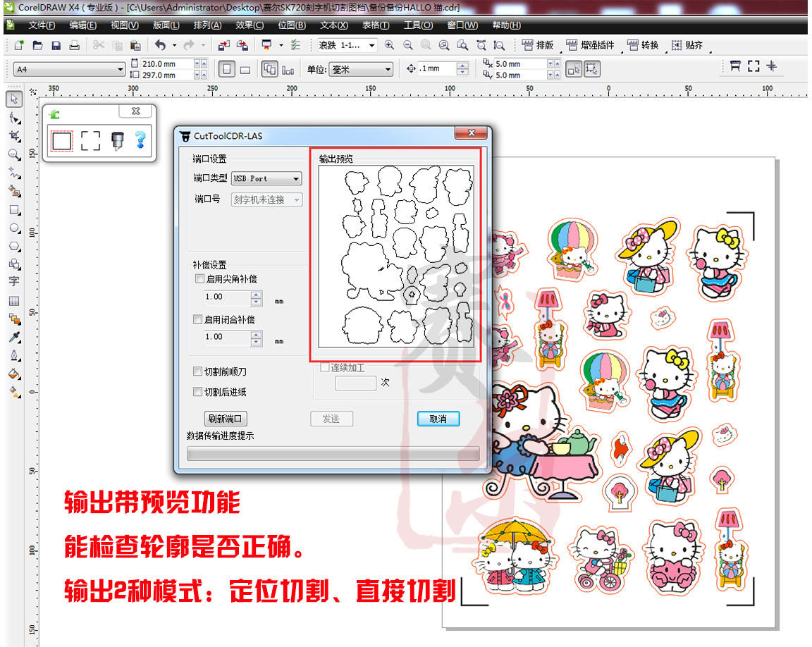
Task: Open the 帮助(H) menu
Action: 507,25
